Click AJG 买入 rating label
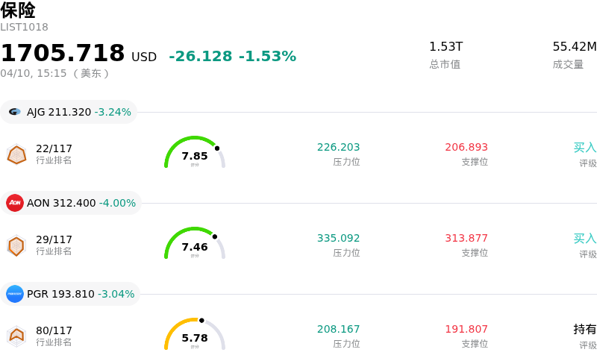This screenshot has height=364, width=597. pos(585,148)
